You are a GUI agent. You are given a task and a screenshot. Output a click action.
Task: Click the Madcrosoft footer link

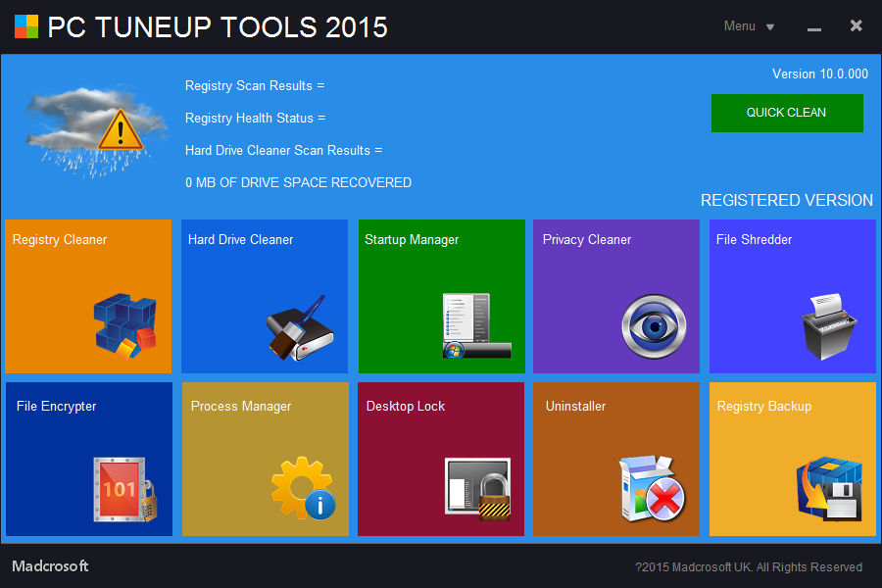[50, 566]
